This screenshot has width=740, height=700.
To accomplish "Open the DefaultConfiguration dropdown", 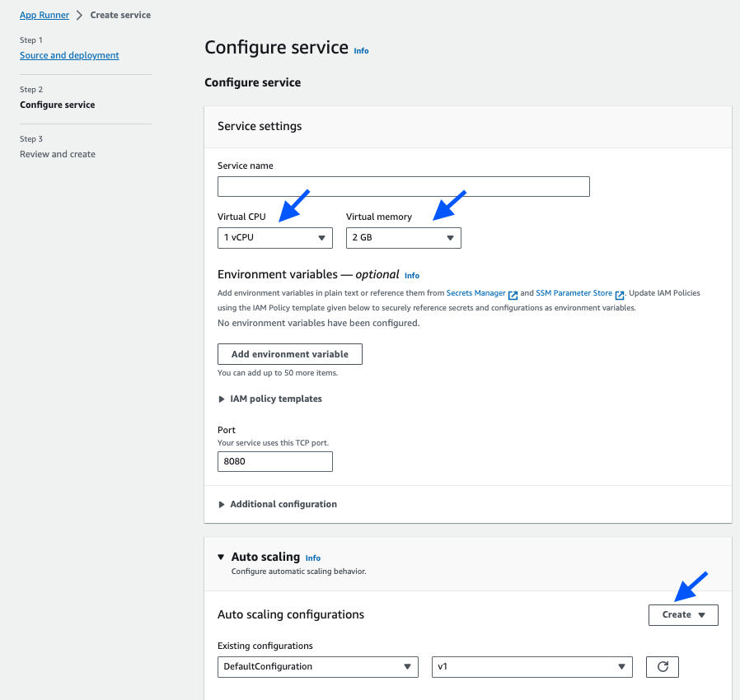I will tap(317, 666).
